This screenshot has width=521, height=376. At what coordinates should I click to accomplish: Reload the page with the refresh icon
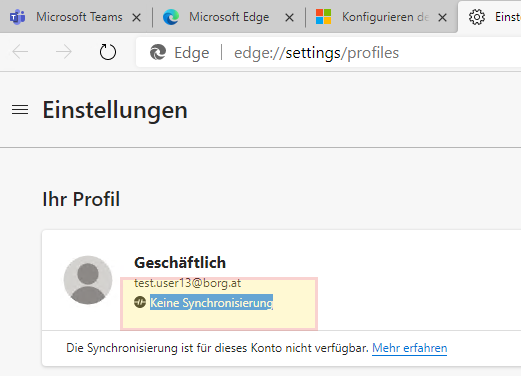[108, 52]
